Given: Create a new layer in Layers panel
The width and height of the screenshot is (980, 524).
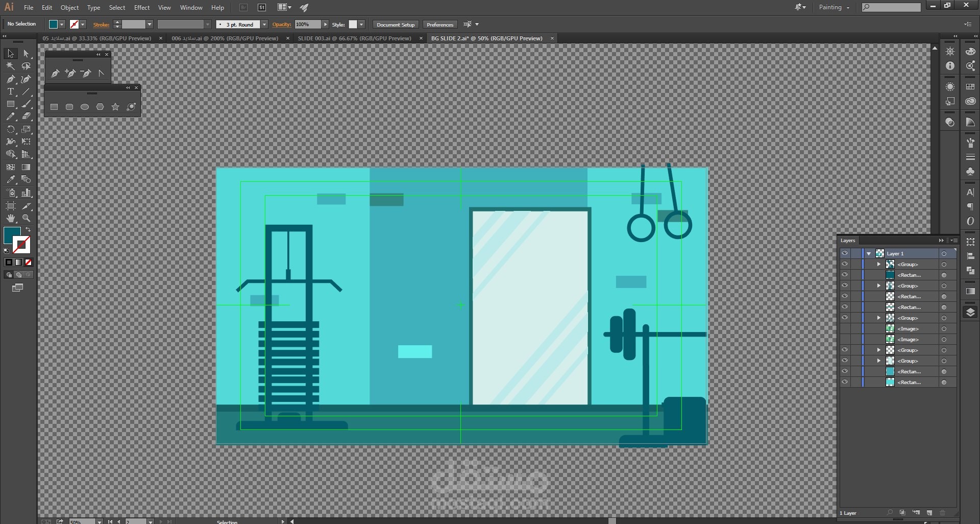Looking at the screenshot, I should click(929, 513).
